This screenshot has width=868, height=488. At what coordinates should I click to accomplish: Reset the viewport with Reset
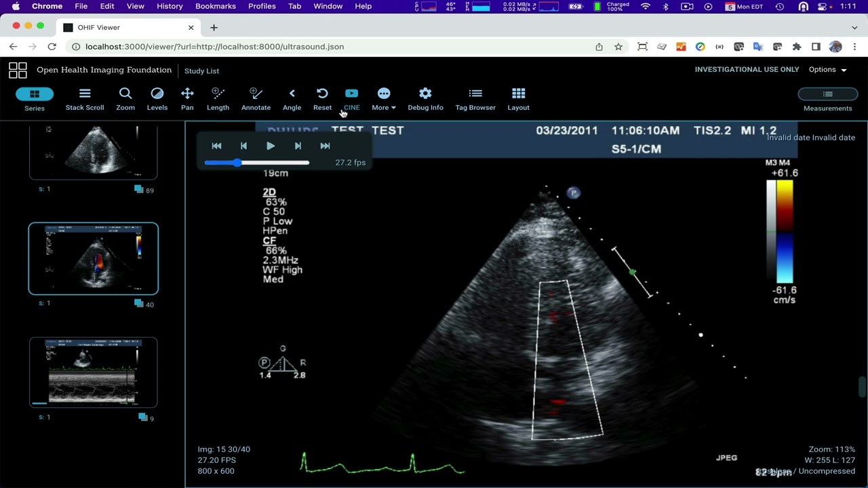click(322, 99)
